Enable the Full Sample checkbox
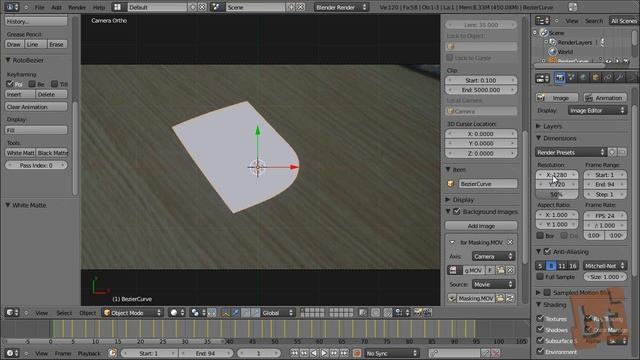Viewport: 640px width, 360px height. point(540,277)
